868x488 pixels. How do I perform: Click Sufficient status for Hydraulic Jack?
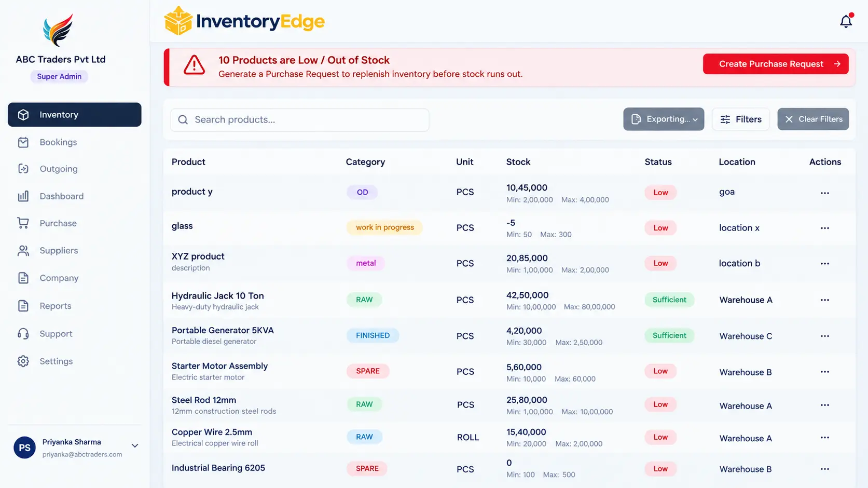(669, 300)
